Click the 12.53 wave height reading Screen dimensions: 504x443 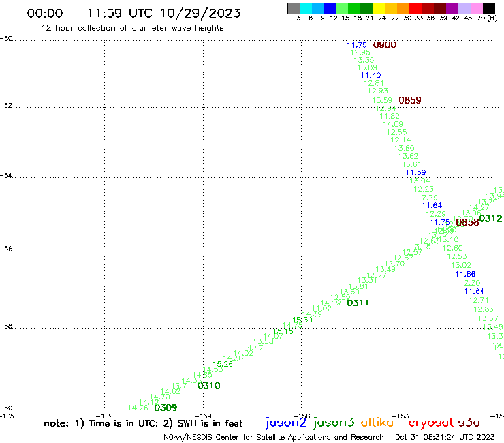click(x=457, y=256)
